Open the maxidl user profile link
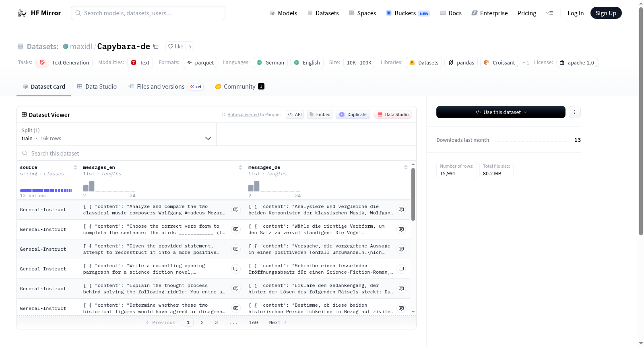 (81, 46)
